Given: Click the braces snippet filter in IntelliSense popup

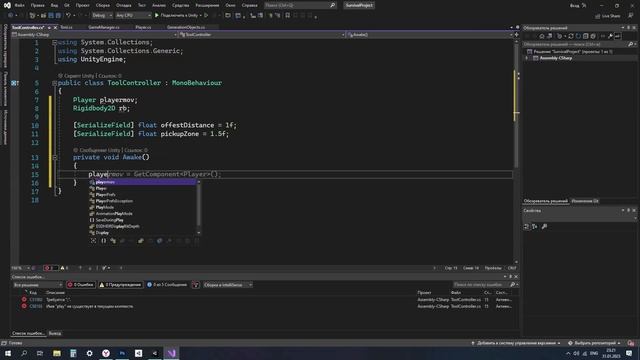Looking at the screenshot, I should (103, 241).
